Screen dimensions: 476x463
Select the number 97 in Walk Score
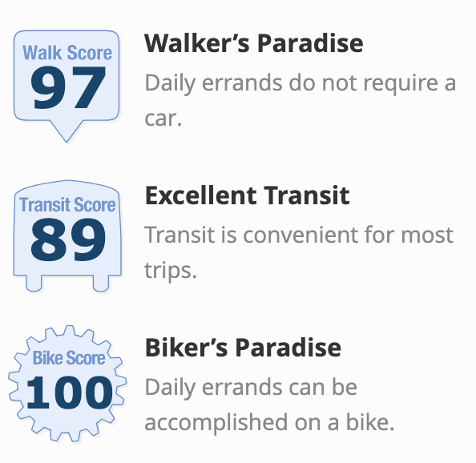point(68,88)
